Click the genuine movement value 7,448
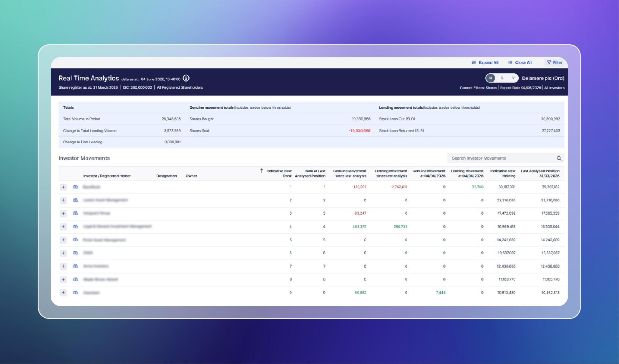Image resolution: width=619 pixels, height=364 pixels. [440, 293]
